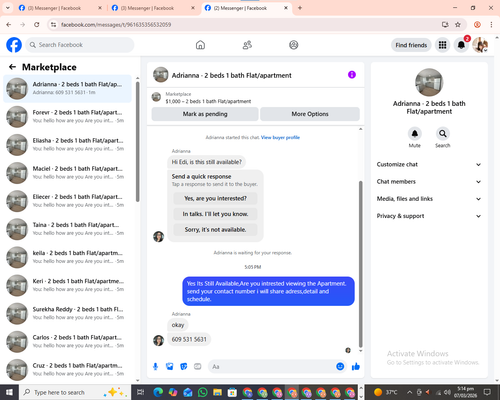Send quick reply 'Sorry, it's not available.'

[215, 230]
